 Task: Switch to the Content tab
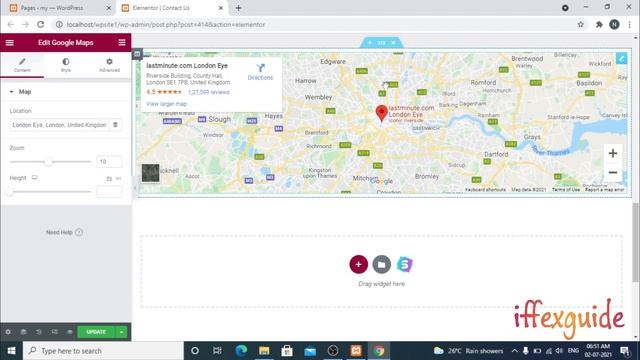[x=22, y=65]
